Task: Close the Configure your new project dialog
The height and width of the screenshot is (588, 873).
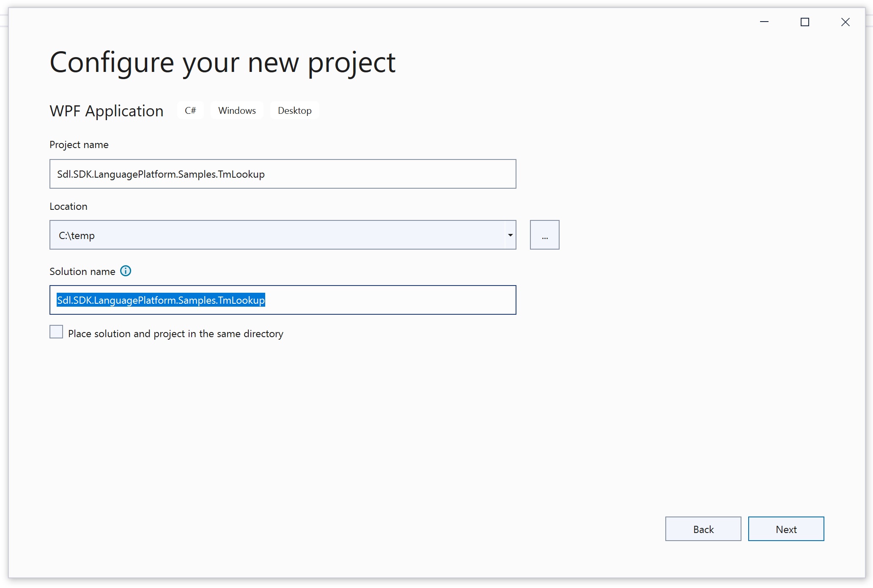Action: coord(845,22)
